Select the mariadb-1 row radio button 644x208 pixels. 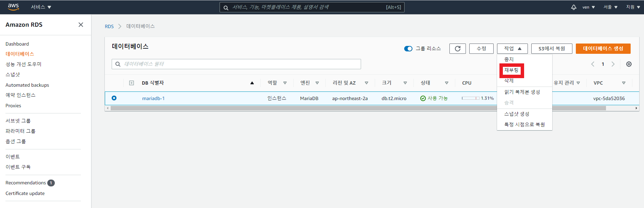click(114, 98)
